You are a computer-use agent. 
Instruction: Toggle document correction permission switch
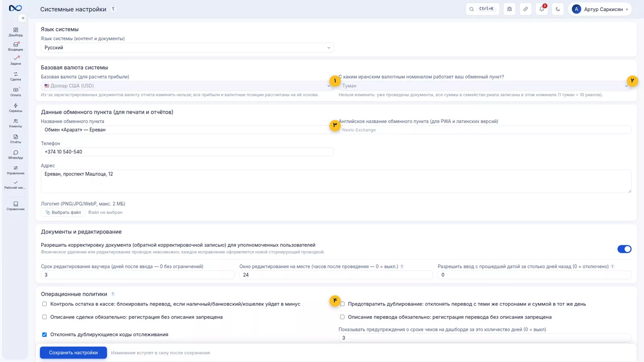click(624, 249)
